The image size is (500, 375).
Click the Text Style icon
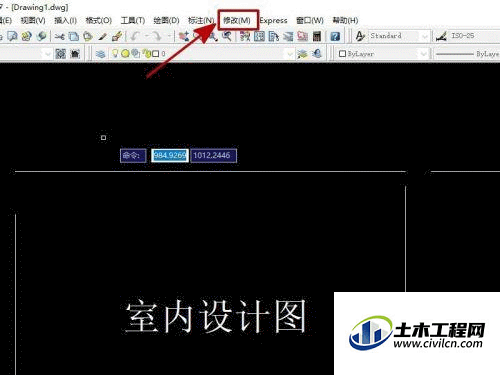point(360,36)
